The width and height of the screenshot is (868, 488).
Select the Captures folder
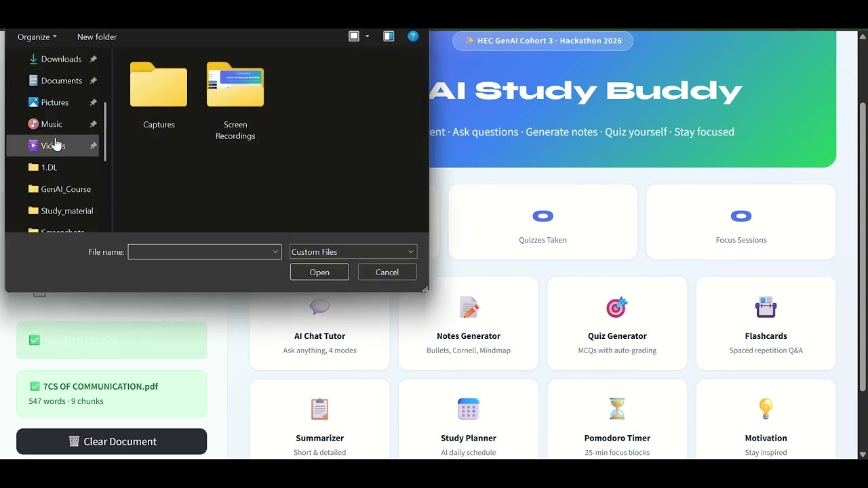[x=159, y=94]
